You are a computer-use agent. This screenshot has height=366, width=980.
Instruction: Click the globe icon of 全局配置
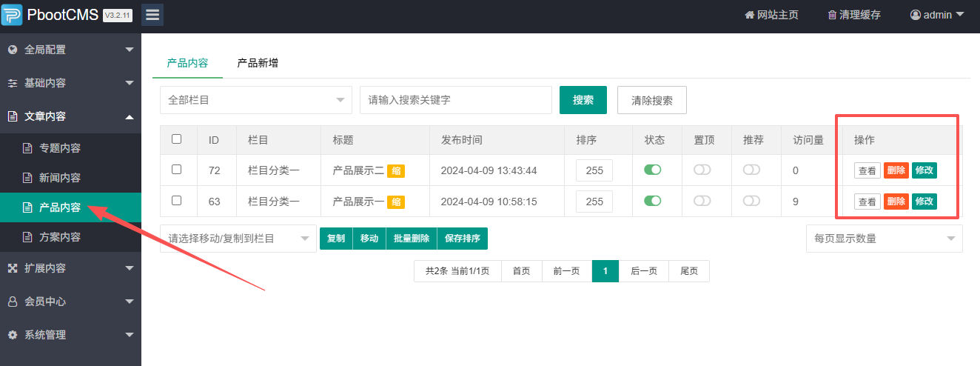point(12,50)
